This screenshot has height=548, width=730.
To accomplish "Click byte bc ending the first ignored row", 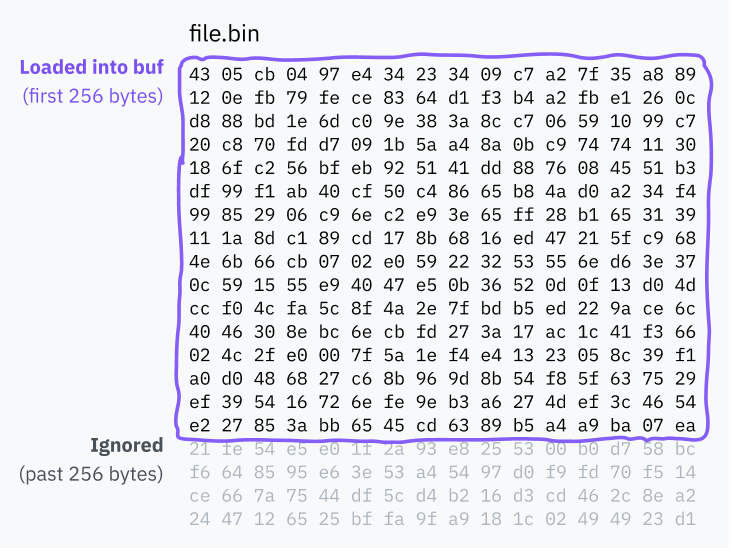I will click(684, 447).
